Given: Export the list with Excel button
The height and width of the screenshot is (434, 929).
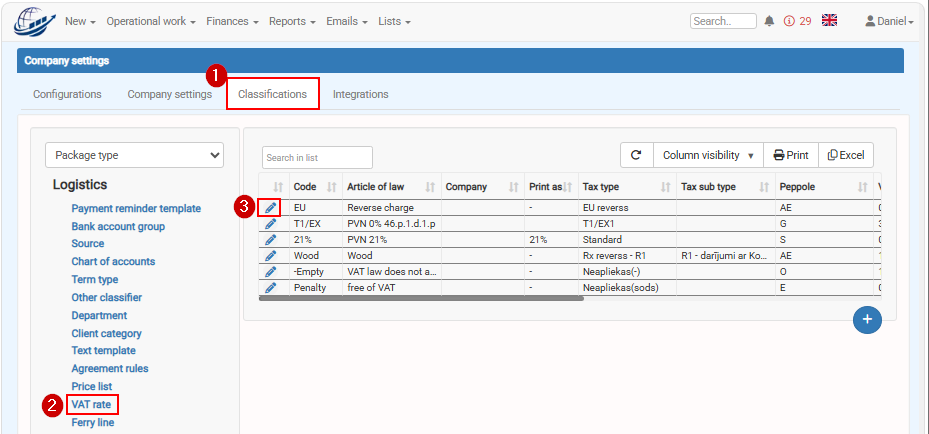Looking at the screenshot, I should tap(846, 155).
